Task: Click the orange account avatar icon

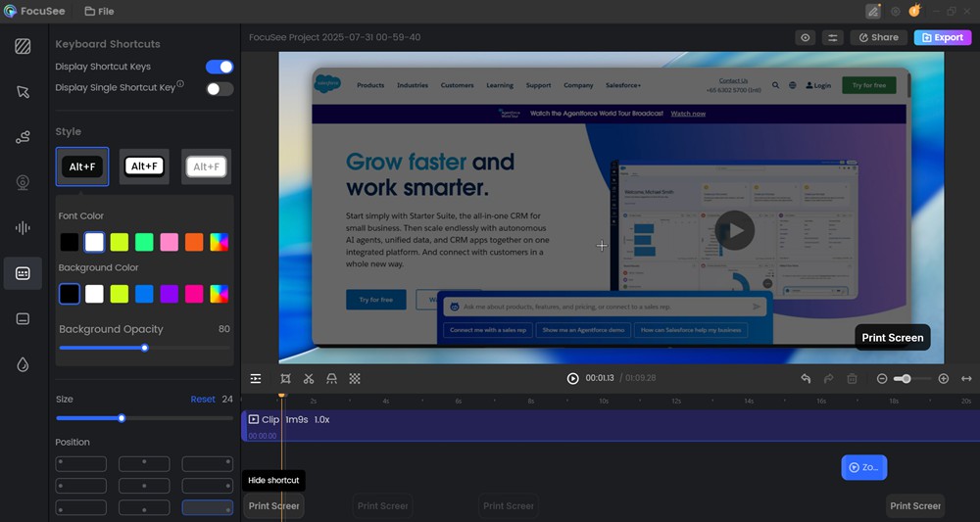Action: (914, 11)
